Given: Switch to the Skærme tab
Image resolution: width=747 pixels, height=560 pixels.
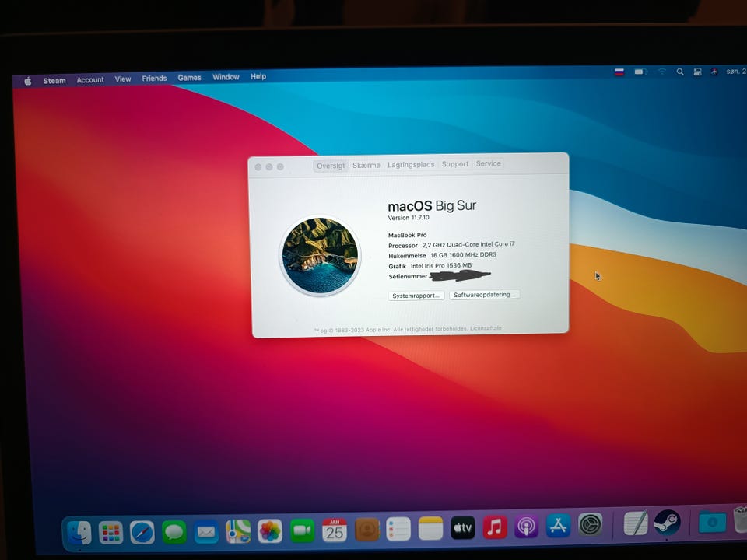Looking at the screenshot, I should point(366,165).
